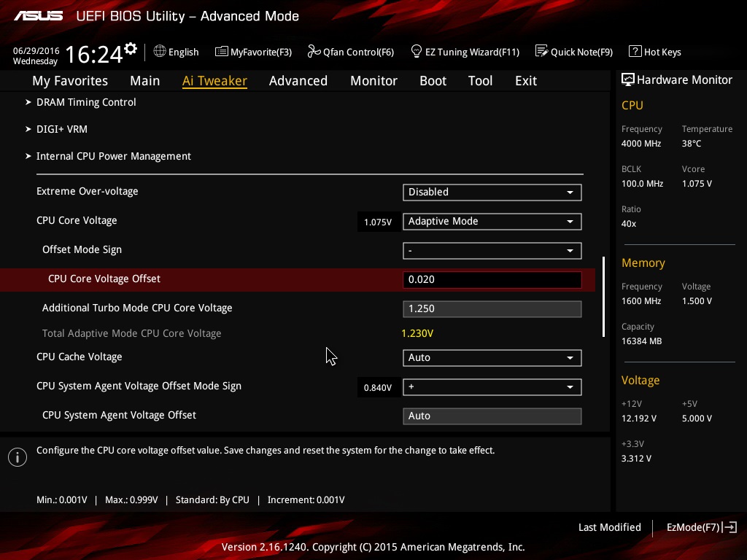Click the CPU Cache Voltage label
The image size is (747, 560).
tap(79, 357)
